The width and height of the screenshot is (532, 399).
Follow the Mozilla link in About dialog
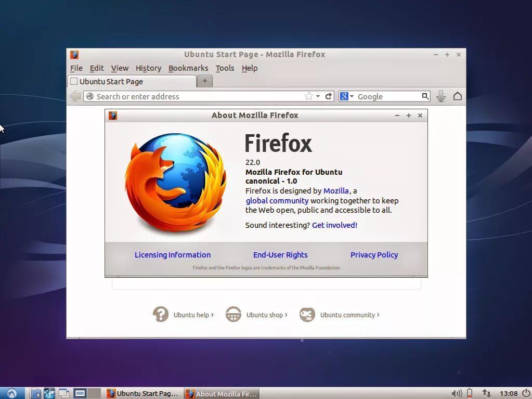(336, 191)
